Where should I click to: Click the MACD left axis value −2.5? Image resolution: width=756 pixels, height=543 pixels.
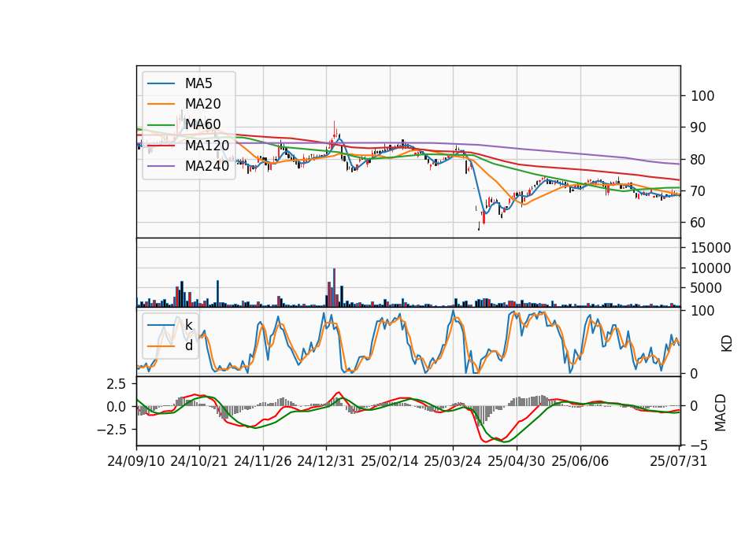[x=112, y=429]
